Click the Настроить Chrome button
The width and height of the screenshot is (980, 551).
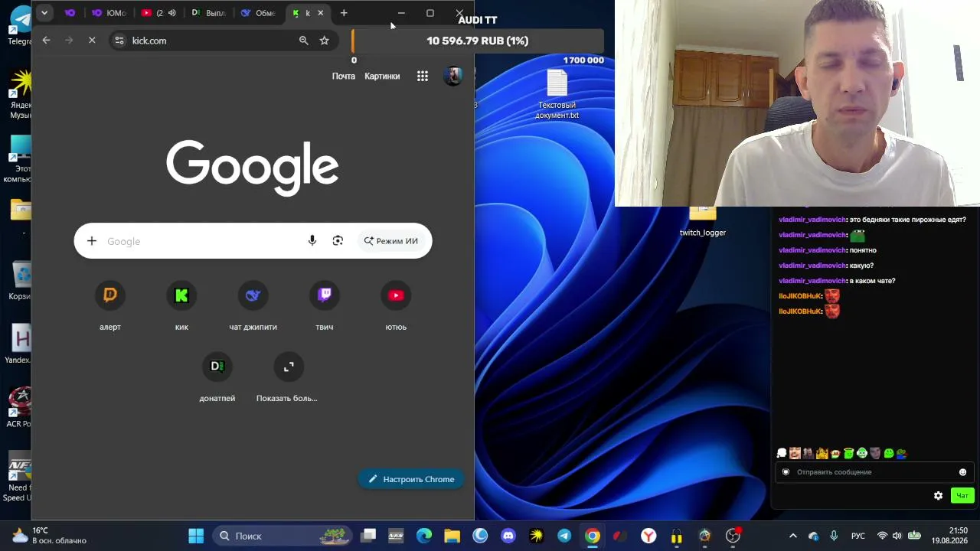click(412, 479)
